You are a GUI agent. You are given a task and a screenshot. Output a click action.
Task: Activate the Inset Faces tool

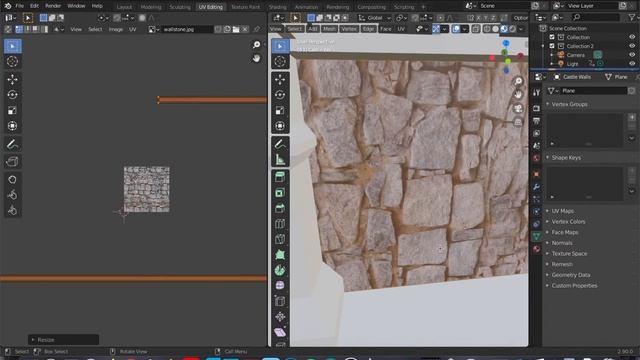pos(280,193)
